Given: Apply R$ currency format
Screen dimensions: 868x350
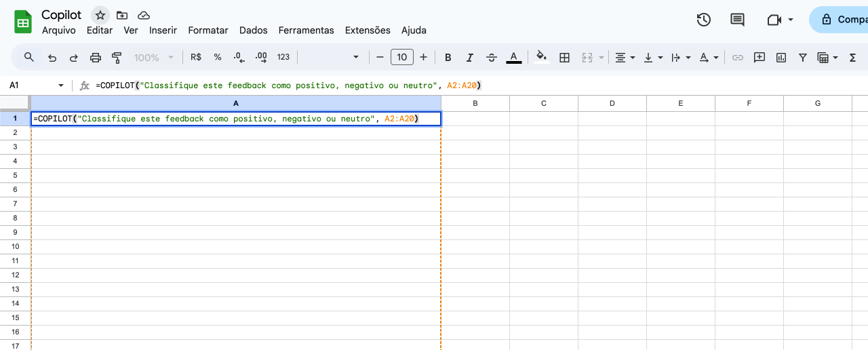Looking at the screenshot, I should pos(196,58).
